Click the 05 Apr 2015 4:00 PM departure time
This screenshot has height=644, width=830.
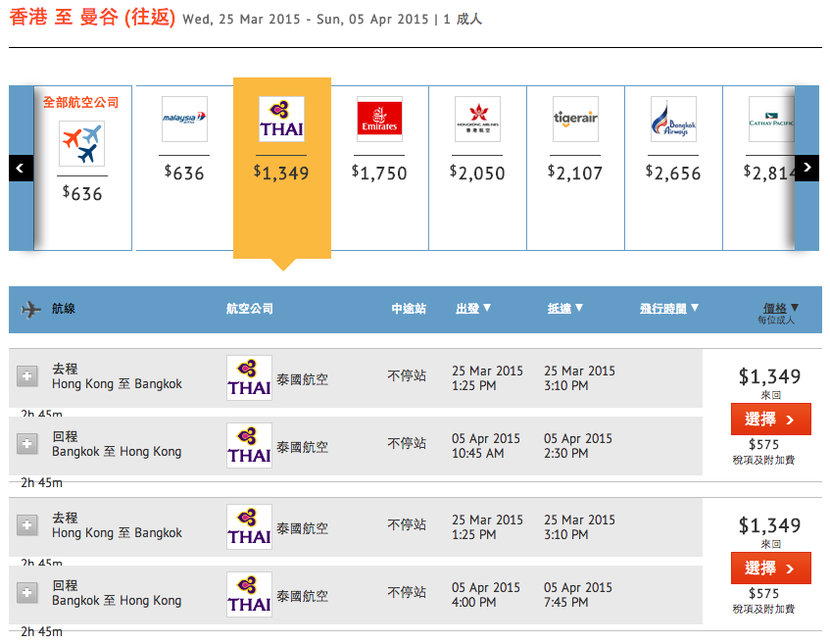485,595
